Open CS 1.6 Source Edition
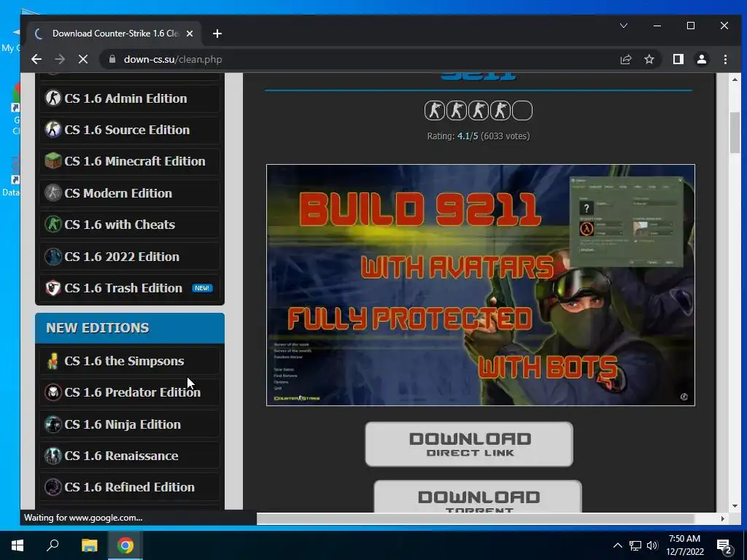Viewport: 747px width, 560px height. [x=129, y=130]
